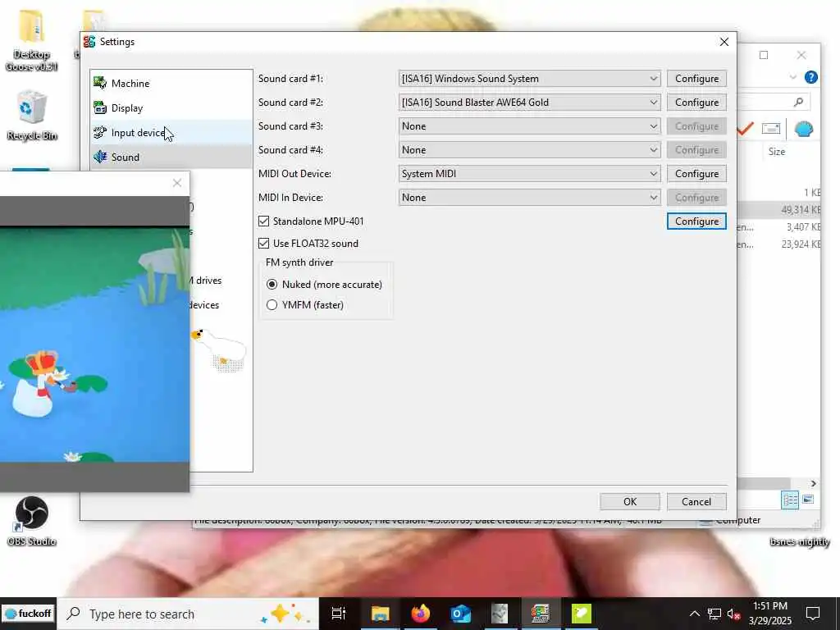The width and height of the screenshot is (840, 630).
Task: Select the 49,314 KB file row in Explorer
Action: 779,209
